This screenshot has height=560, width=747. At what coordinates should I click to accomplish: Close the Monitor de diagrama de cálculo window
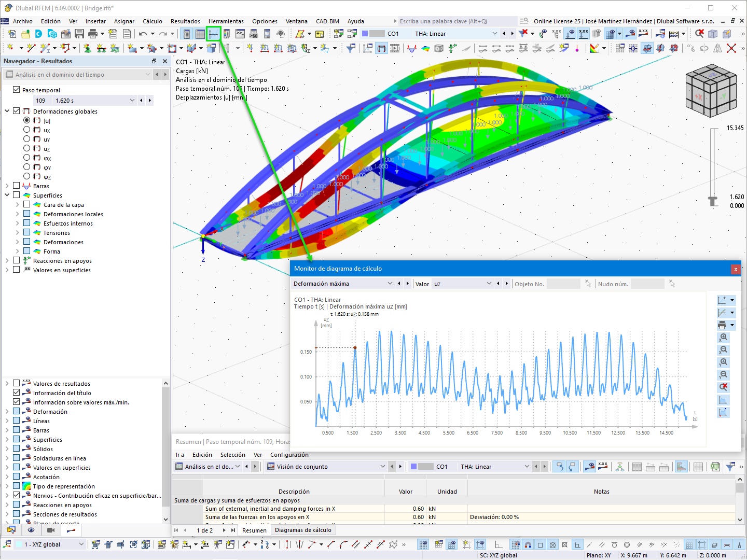tap(735, 269)
